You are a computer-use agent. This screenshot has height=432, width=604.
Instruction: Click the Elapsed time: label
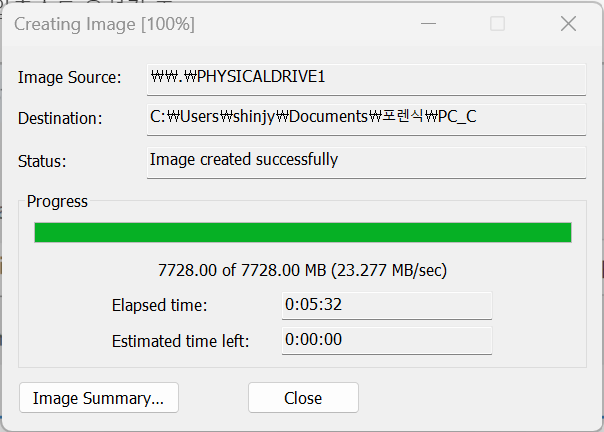coord(159,306)
